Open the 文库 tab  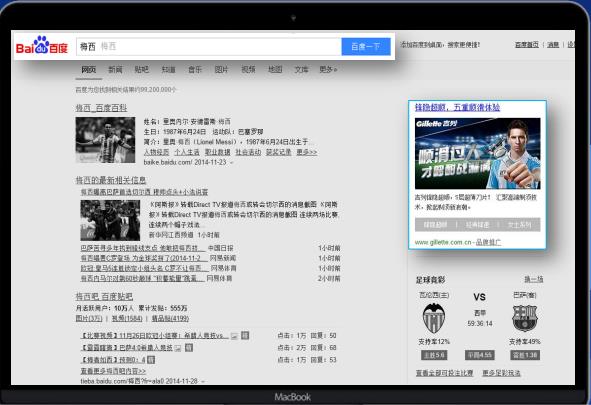[301, 69]
